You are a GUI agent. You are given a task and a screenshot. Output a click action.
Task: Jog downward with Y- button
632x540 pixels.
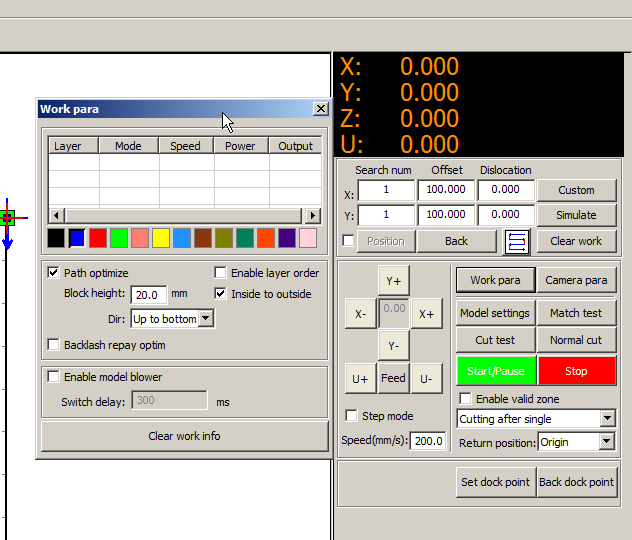[x=394, y=345]
